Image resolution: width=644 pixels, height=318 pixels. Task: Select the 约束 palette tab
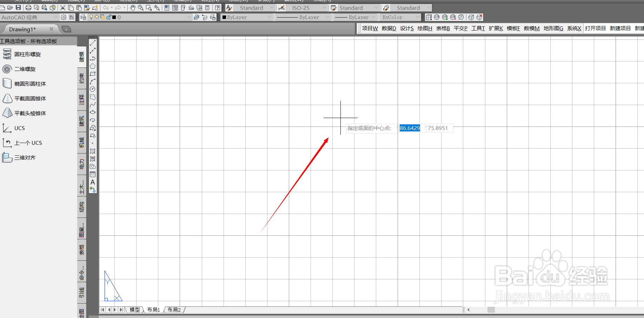tap(82, 79)
